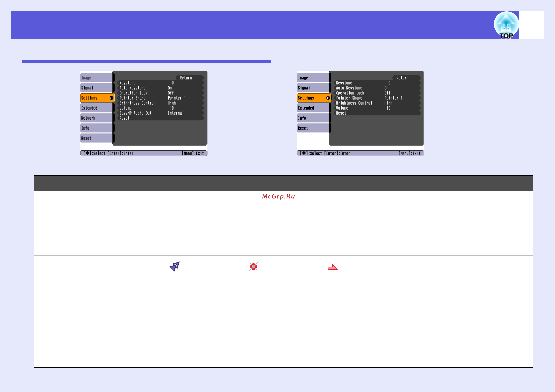Click enter icon on right Settings tab
This screenshot has height=392, width=555.
click(x=328, y=98)
